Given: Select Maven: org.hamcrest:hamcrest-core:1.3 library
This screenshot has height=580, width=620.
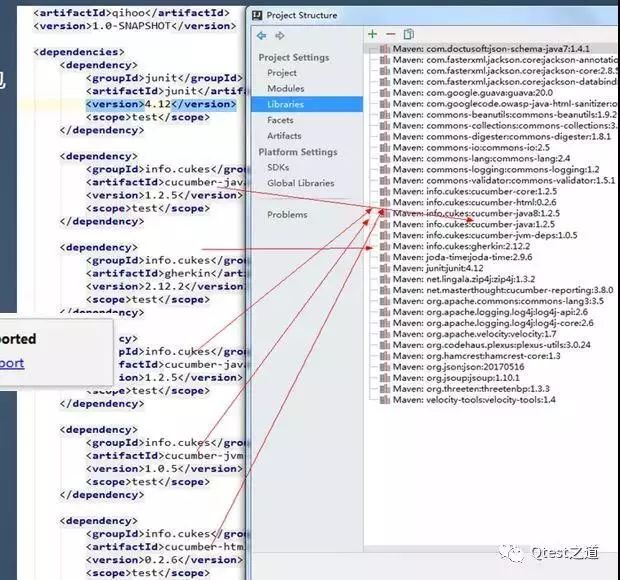Looking at the screenshot, I should point(476,356).
